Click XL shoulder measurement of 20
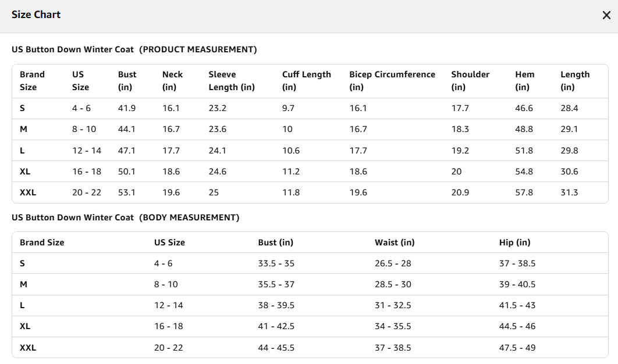Image resolution: width=618 pixels, height=364 pixels. [x=456, y=172]
